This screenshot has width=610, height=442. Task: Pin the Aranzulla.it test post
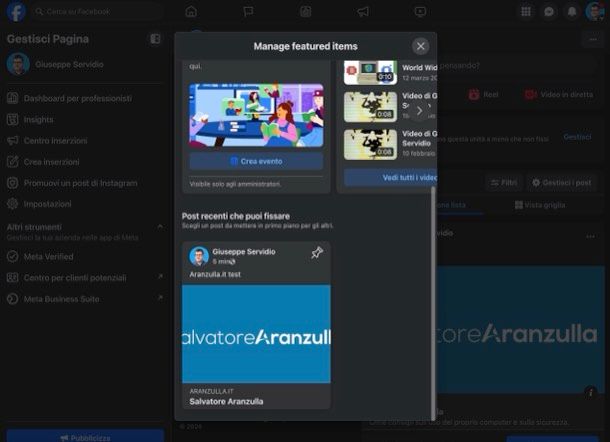(x=317, y=253)
